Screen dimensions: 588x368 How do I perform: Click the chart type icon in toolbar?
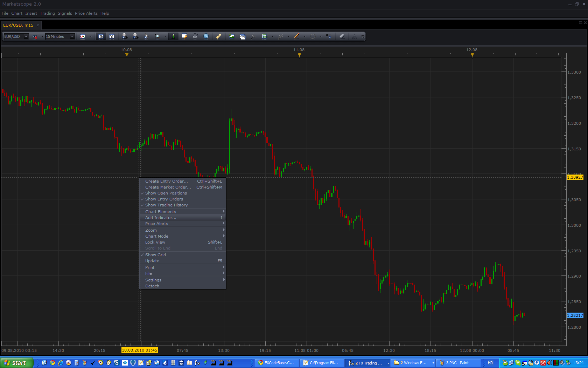click(x=83, y=36)
